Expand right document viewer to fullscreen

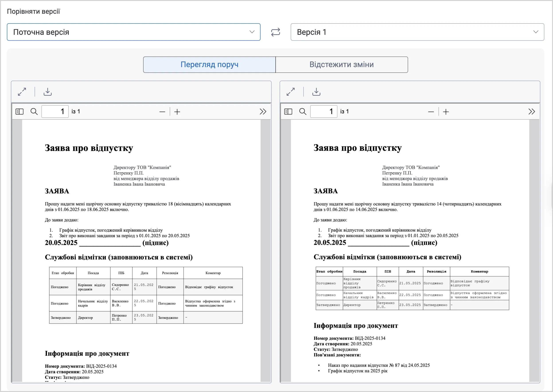click(x=290, y=92)
